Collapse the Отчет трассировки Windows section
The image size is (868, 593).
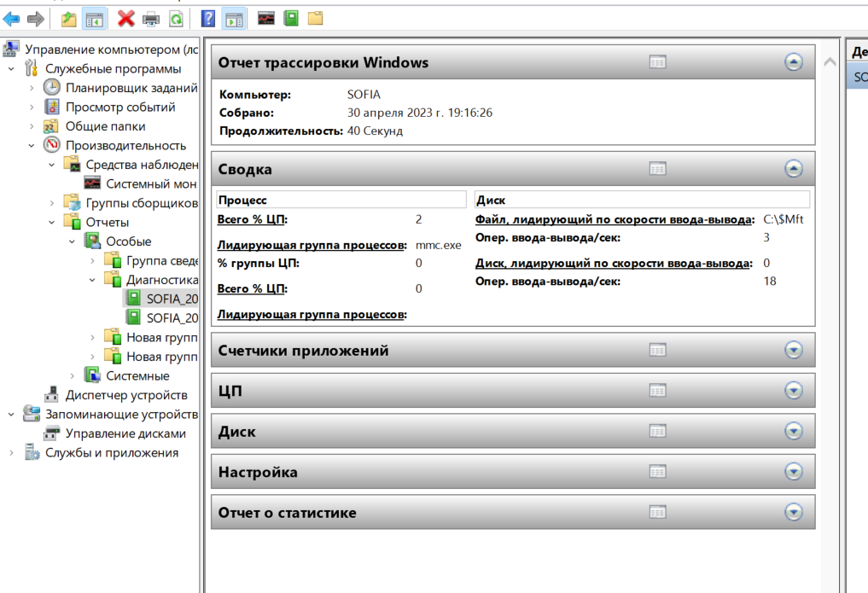794,62
